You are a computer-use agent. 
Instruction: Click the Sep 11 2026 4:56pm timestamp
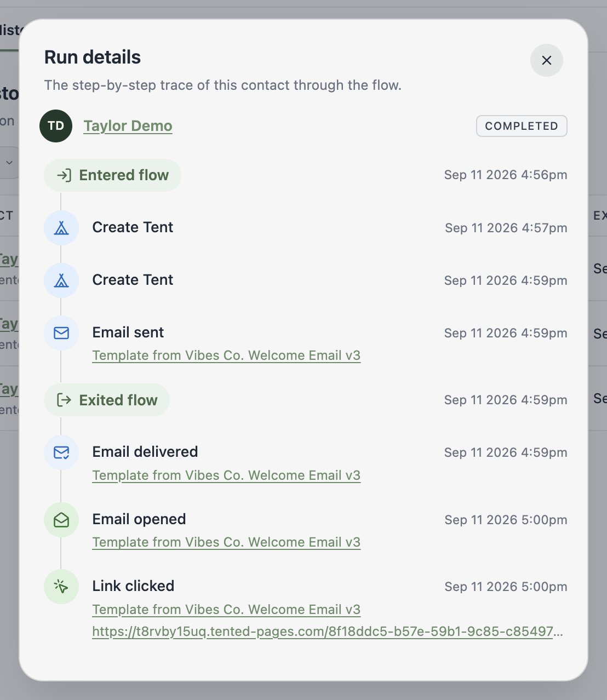coord(506,175)
